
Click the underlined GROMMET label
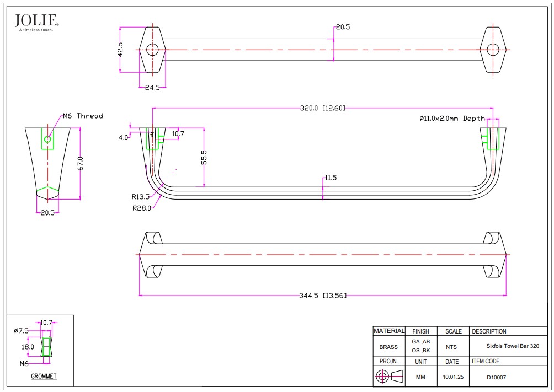click(x=44, y=375)
